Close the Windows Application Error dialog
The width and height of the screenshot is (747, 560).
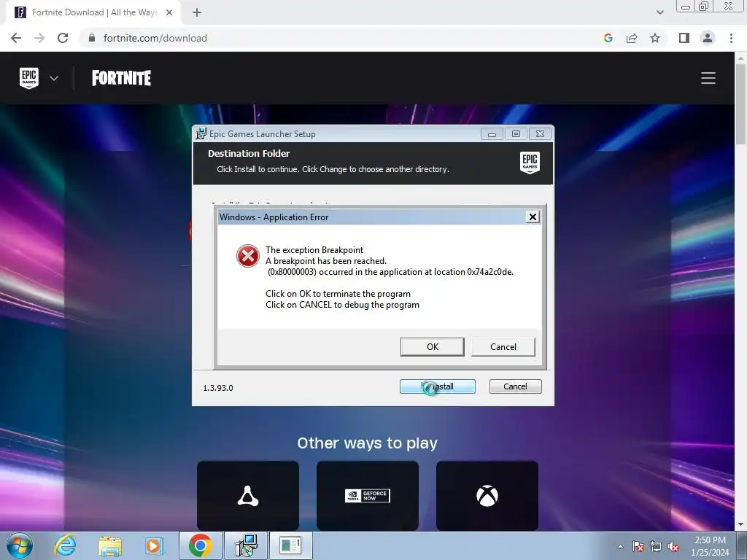(x=532, y=217)
